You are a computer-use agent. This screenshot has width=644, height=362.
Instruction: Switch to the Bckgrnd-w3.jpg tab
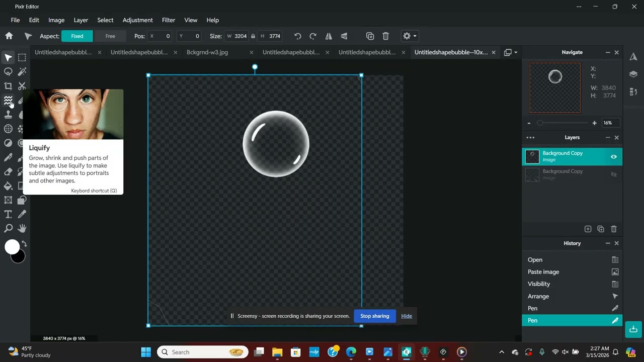[207, 52]
